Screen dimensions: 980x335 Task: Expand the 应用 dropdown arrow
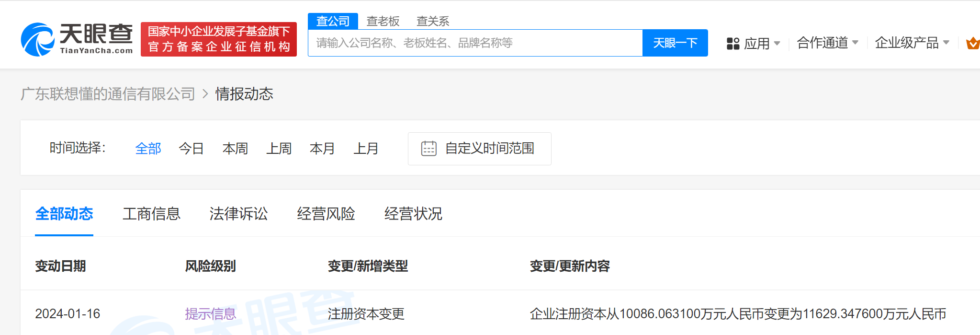point(777,44)
